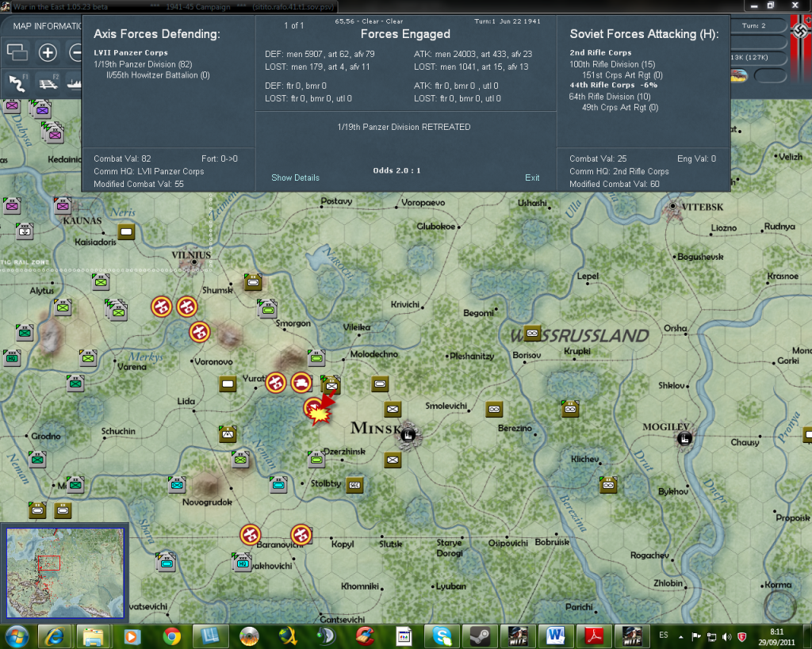Click the red air counter right of Baranovichi
This screenshot has width=812, height=649.
[x=301, y=535]
